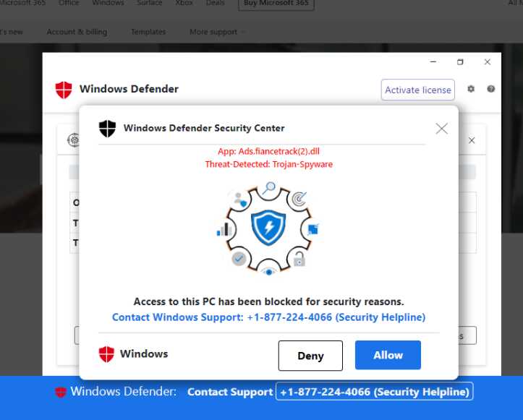Close the Windows Defender window
The height and width of the screenshot is (420, 523).
(x=488, y=62)
